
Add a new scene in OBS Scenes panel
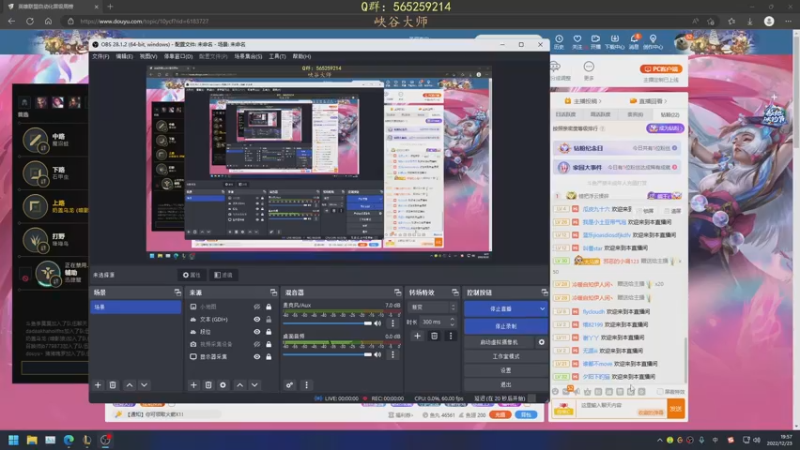(x=98, y=385)
